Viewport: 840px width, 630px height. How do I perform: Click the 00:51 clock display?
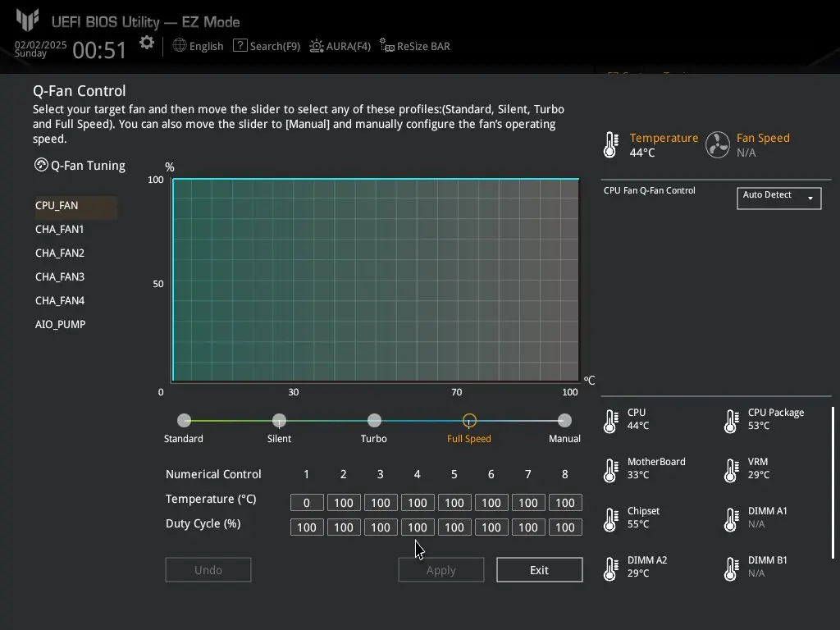(99, 50)
